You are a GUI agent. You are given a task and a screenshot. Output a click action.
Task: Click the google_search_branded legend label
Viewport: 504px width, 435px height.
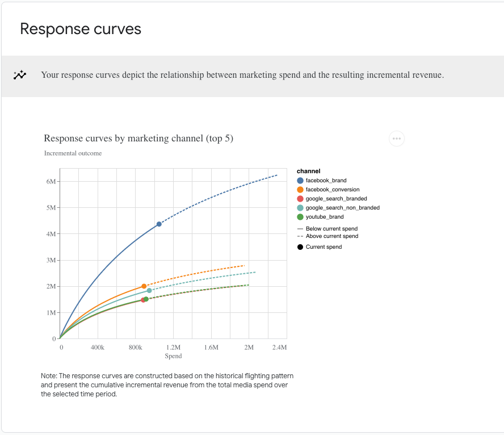tap(336, 199)
